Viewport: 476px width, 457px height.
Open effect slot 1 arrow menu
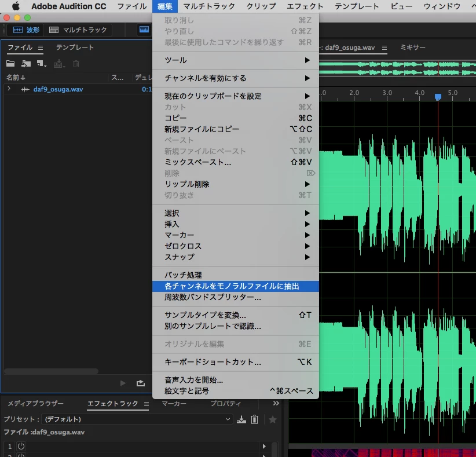tap(264, 446)
